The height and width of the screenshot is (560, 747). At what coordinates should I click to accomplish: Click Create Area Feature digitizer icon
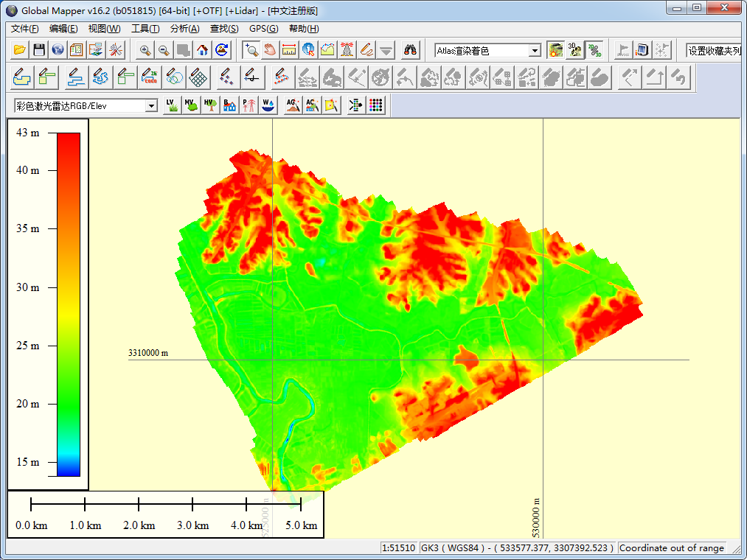[x=22, y=77]
